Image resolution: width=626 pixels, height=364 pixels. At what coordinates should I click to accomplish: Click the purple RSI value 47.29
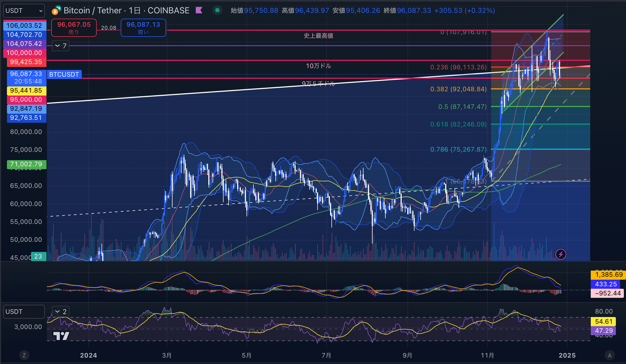[604, 331]
